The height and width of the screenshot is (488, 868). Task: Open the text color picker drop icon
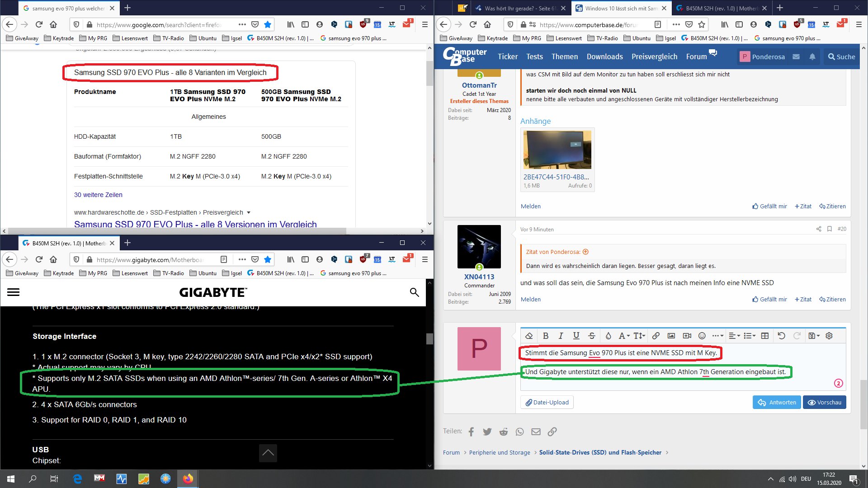pyautogui.click(x=608, y=336)
